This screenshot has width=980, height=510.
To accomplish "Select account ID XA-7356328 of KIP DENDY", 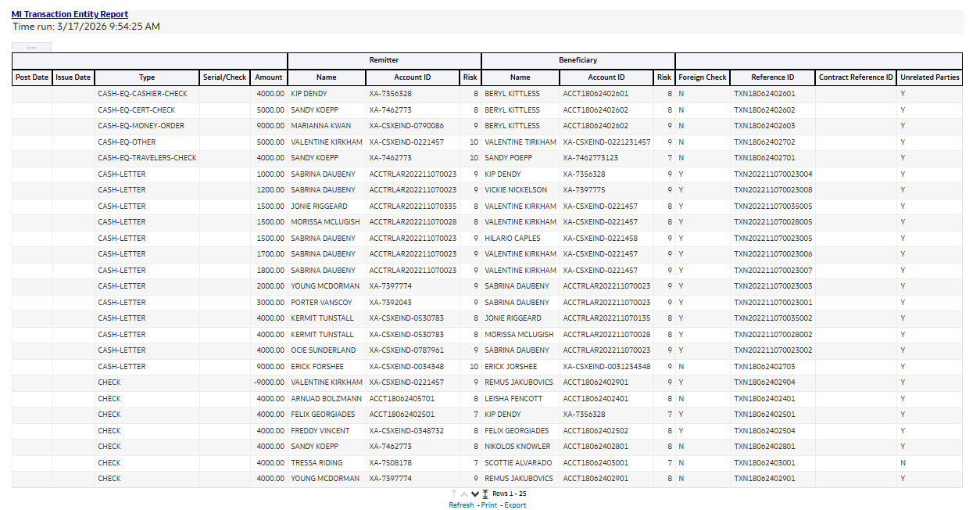I will click(392, 94).
